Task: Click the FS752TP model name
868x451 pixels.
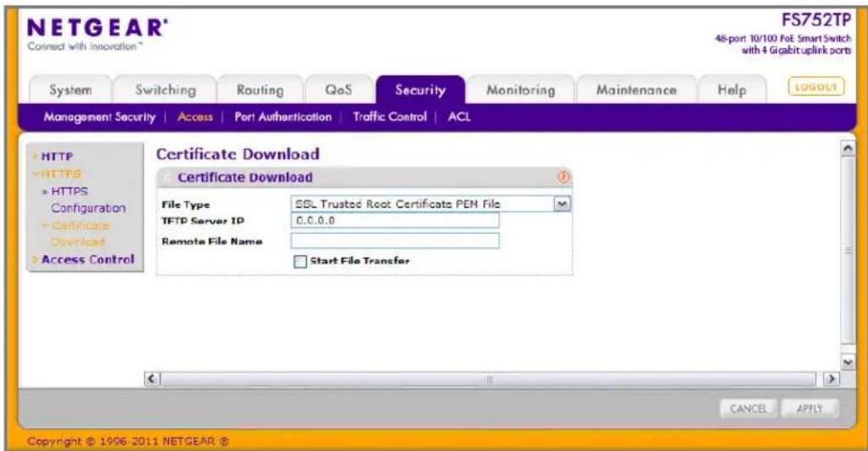Action: click(816, 19)
